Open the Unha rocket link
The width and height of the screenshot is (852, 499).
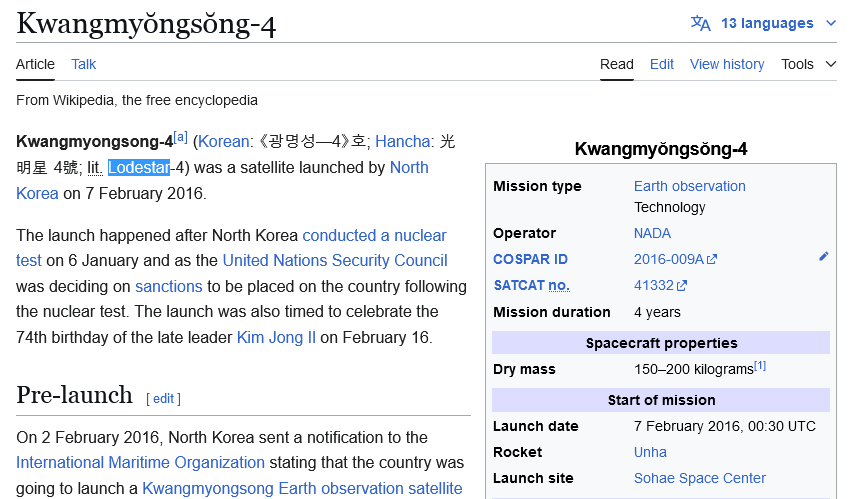(650, 452)
